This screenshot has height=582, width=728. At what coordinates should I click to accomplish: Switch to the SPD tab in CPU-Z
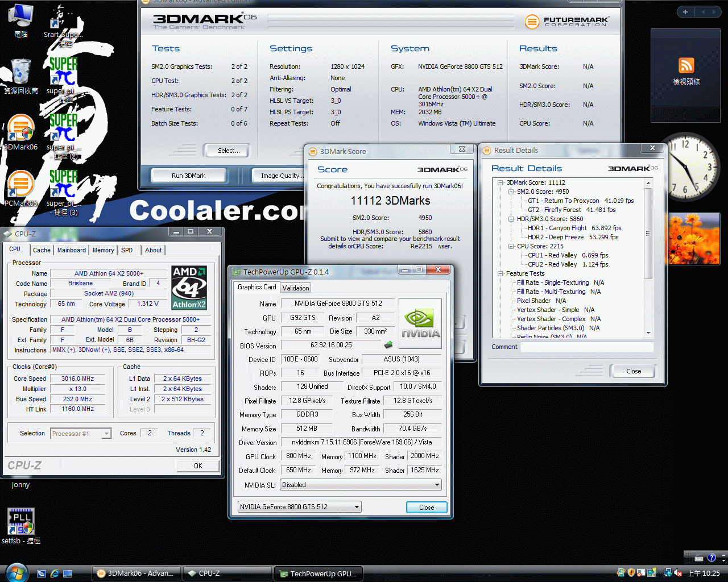click(x=127, y=250)
